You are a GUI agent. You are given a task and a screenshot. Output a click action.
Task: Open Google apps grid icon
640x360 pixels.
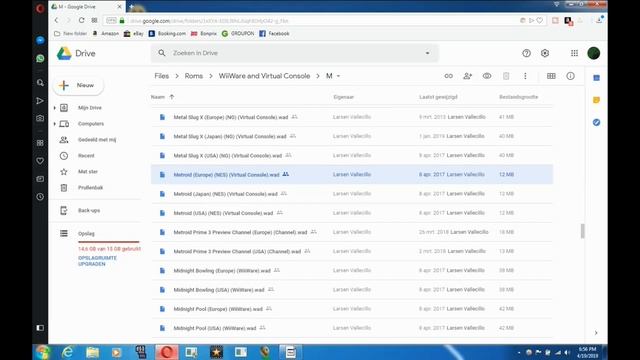574,53
